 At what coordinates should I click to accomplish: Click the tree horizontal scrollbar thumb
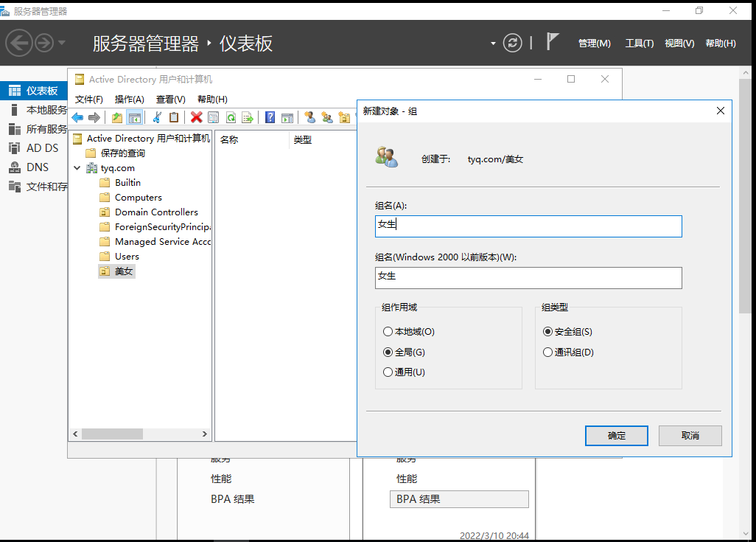tap(112, 434)
